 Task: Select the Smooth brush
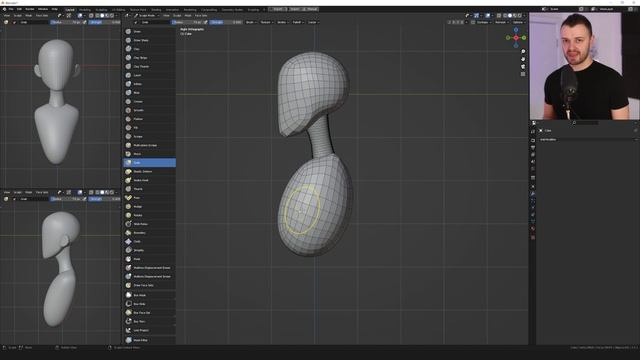149,110
